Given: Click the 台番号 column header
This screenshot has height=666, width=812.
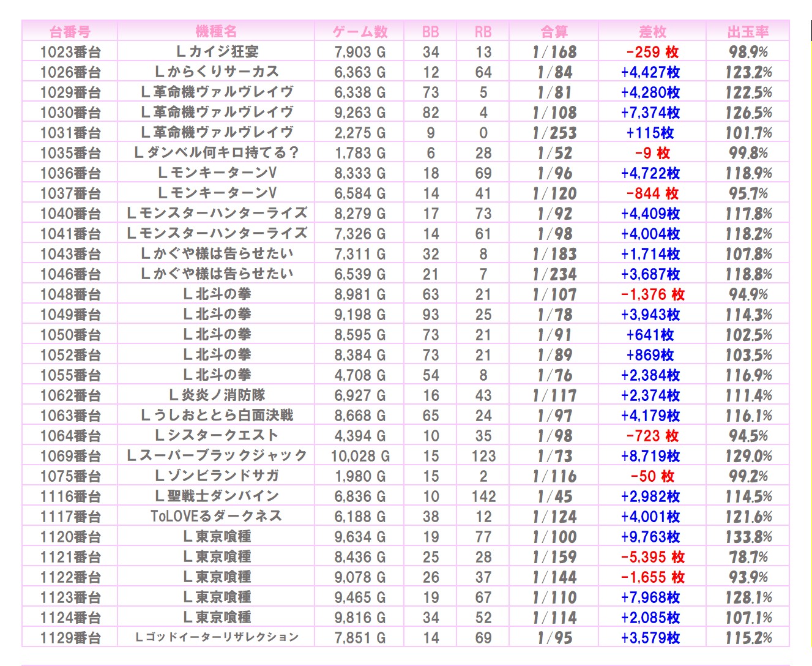Looking at the screenshot, I should 70,32.
